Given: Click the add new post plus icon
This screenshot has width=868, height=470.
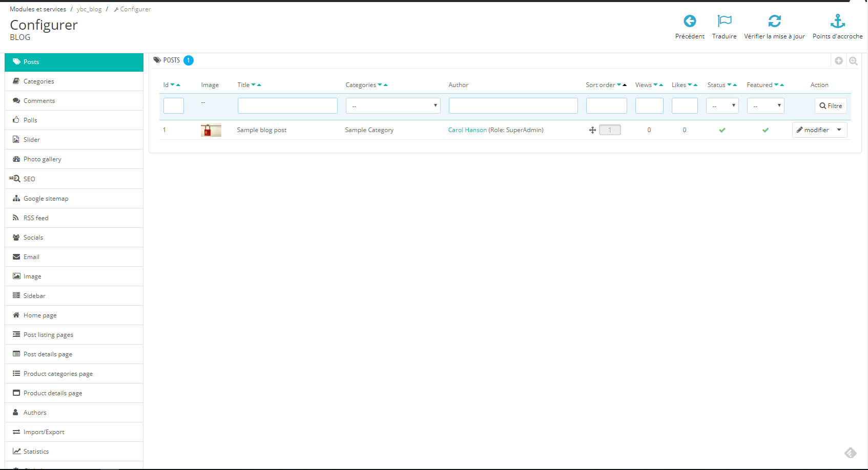Looking at the screenshot, I should pos(839,61).
